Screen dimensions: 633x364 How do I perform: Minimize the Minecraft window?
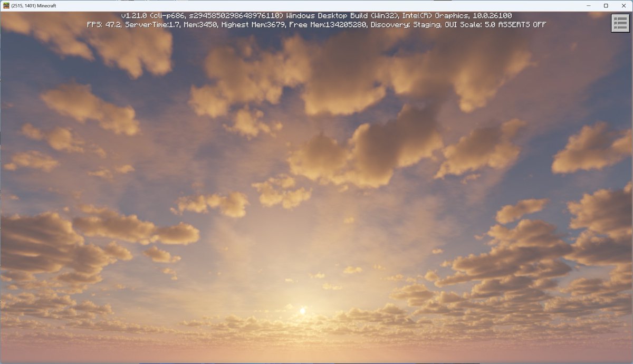pyautogui.click(x=588, y=5)
